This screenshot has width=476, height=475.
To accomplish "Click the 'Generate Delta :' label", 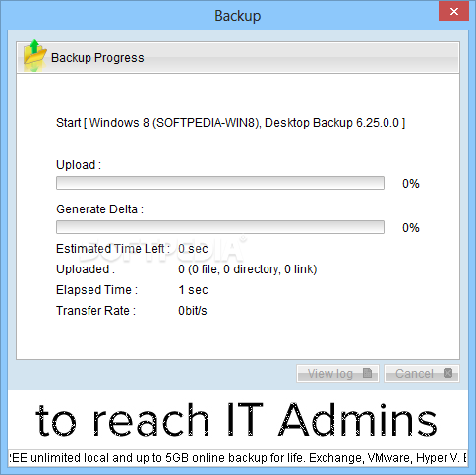I will point(99,209).
